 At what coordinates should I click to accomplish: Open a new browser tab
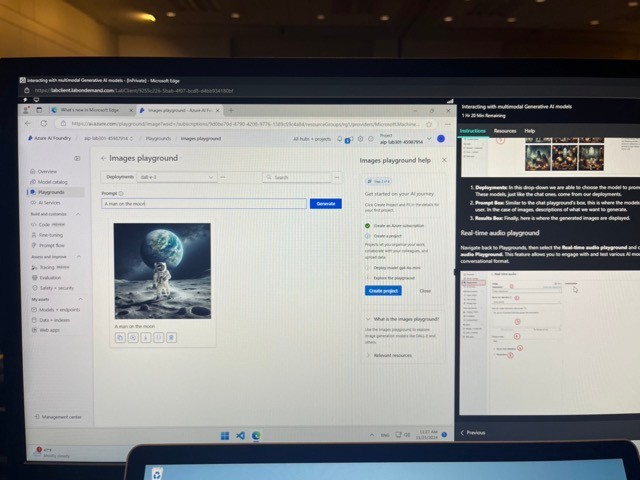(231, 110)
